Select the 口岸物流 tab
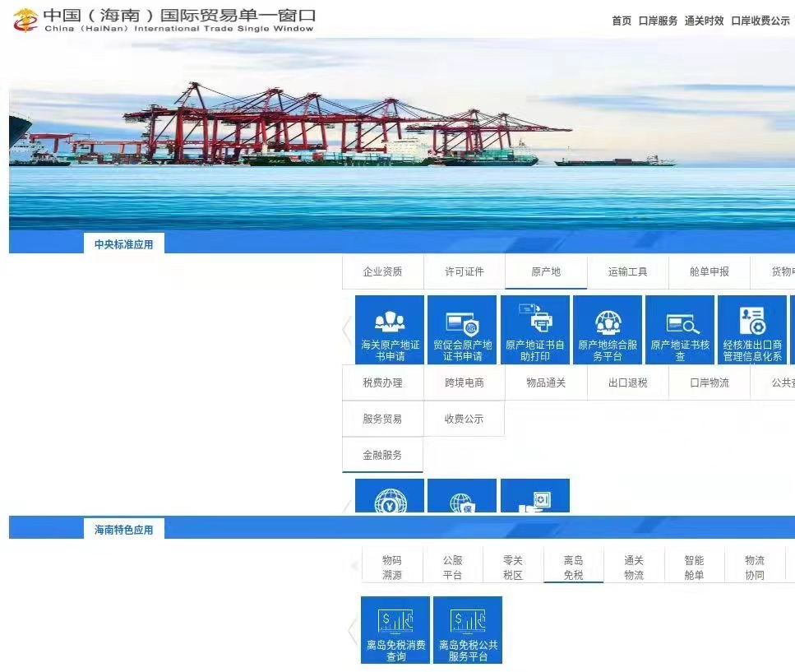 click(x=709, y=383)
